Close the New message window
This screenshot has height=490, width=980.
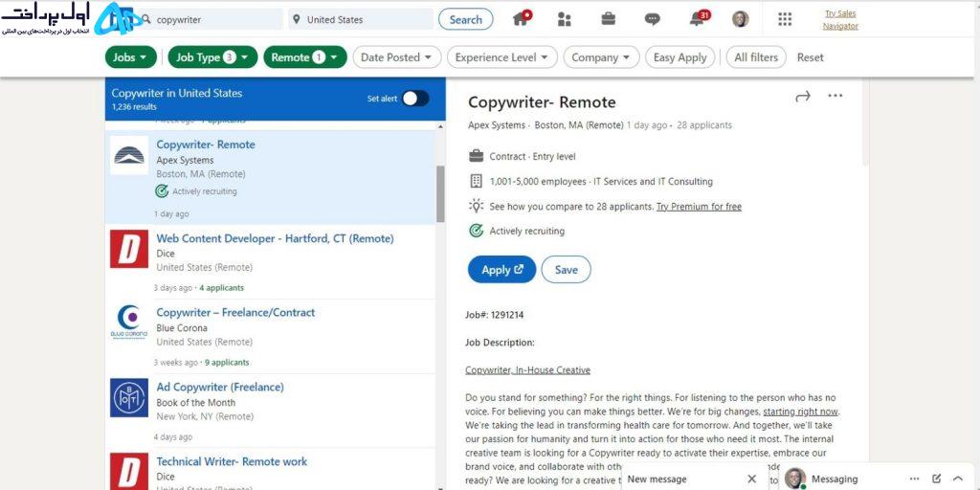pyautogui.click(x=752, y=479)
